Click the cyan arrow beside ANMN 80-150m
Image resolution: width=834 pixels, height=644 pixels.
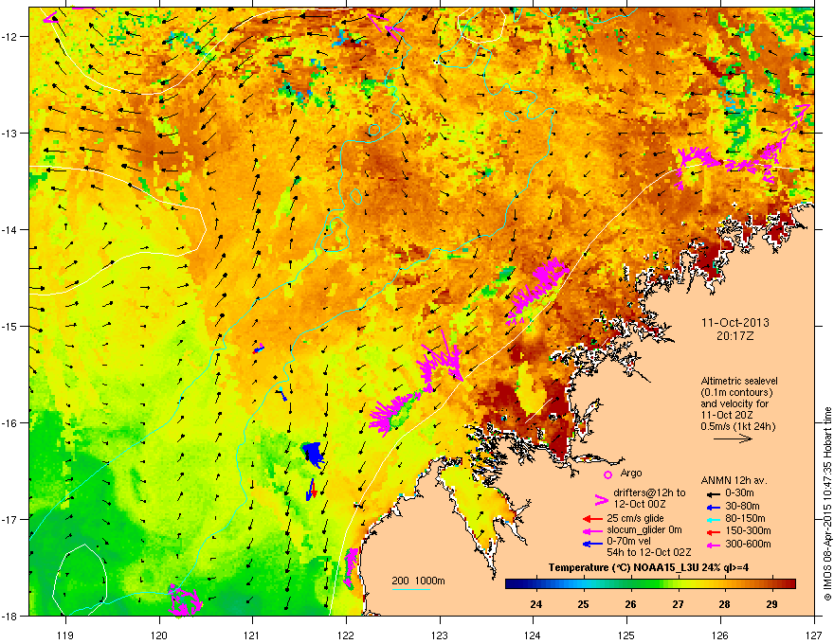point(714,519)
